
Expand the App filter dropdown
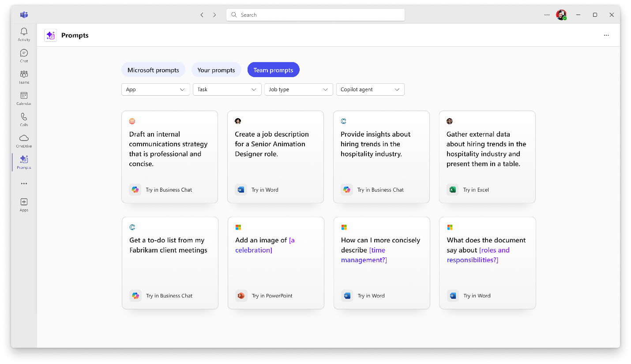coord(156,89)
